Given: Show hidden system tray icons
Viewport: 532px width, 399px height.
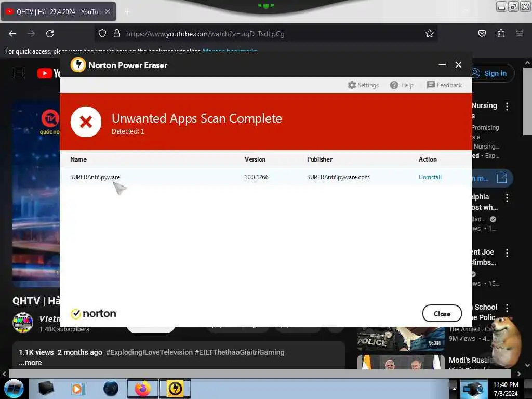Looking at the screenshot, I should pyautogui.click(x=454, y=389).
